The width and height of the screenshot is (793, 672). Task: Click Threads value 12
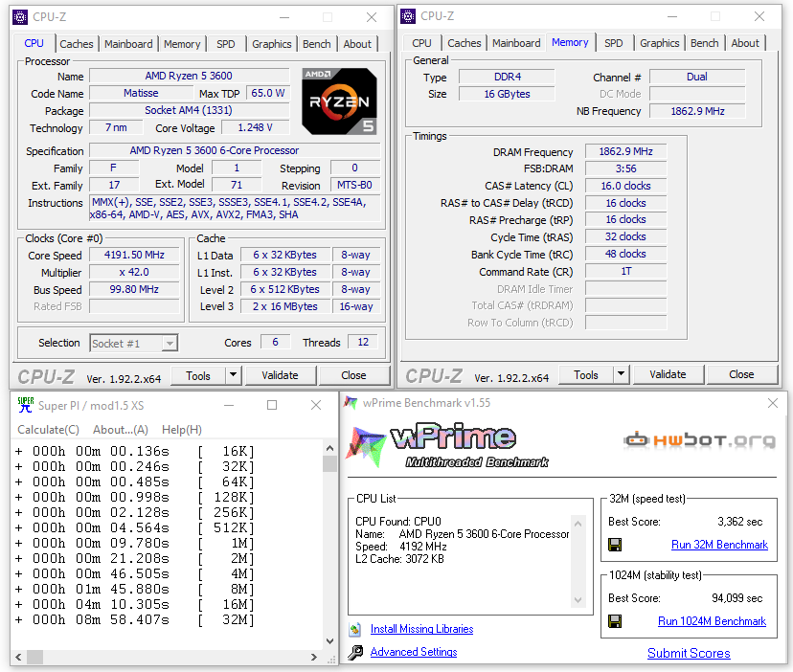point(363,343)
